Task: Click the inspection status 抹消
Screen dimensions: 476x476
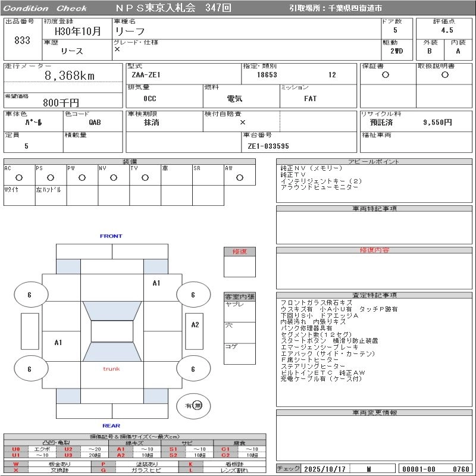Action: 152,123
